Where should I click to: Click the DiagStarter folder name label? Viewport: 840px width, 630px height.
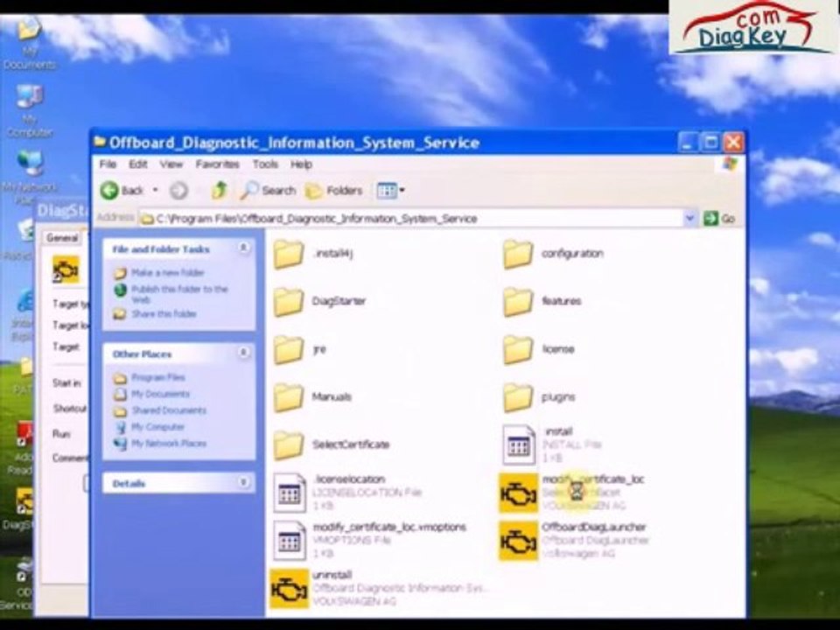339,301
